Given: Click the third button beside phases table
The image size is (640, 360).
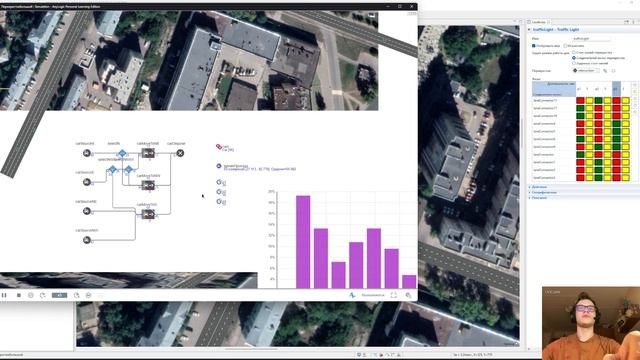Looking at the screenshot, I should point(635,99).
